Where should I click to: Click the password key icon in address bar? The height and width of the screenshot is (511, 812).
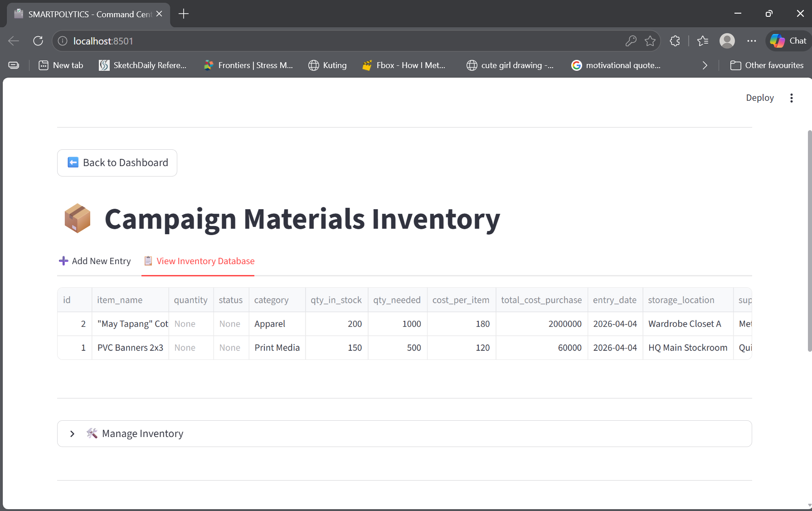tap(631, 41)
